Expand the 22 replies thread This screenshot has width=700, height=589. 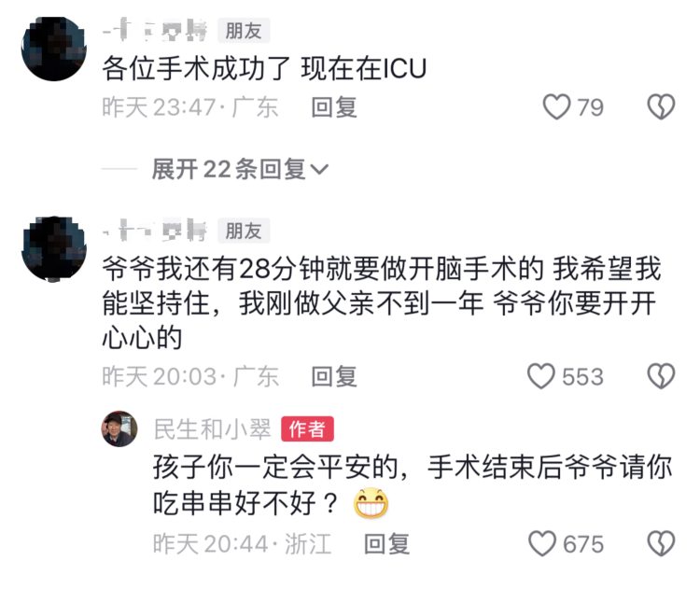point(240,169)
